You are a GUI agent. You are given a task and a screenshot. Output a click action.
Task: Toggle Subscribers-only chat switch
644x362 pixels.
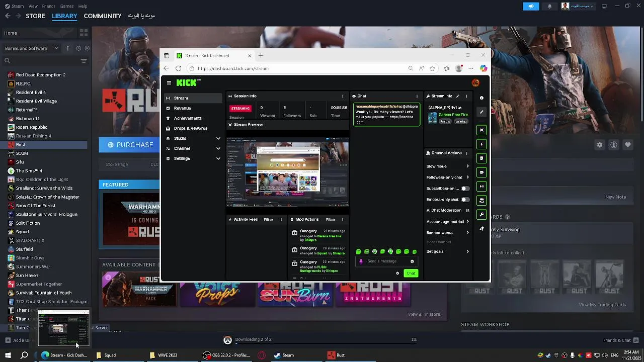pos(465,189)
